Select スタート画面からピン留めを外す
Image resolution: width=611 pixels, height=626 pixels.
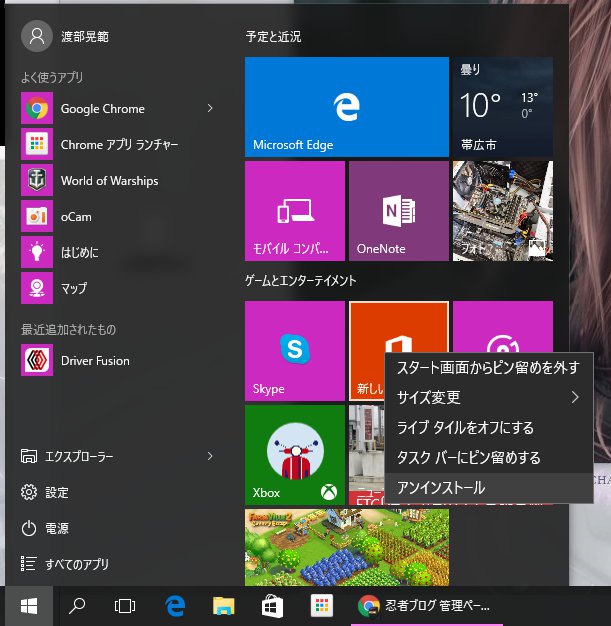(x=489, y=367)
